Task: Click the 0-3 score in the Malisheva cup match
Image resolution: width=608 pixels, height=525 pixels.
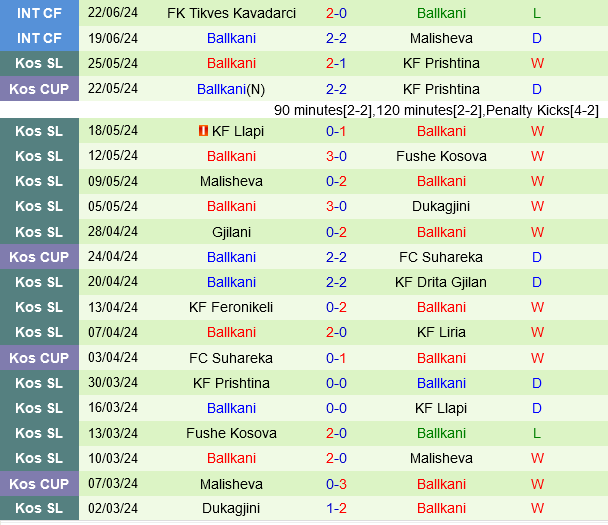Action: click(x=336, y=484)
